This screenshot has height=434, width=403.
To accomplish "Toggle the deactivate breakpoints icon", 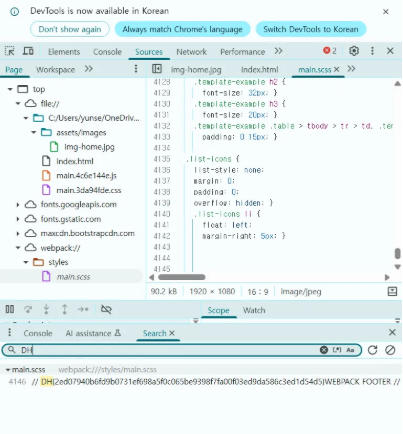I will [106, 309].
